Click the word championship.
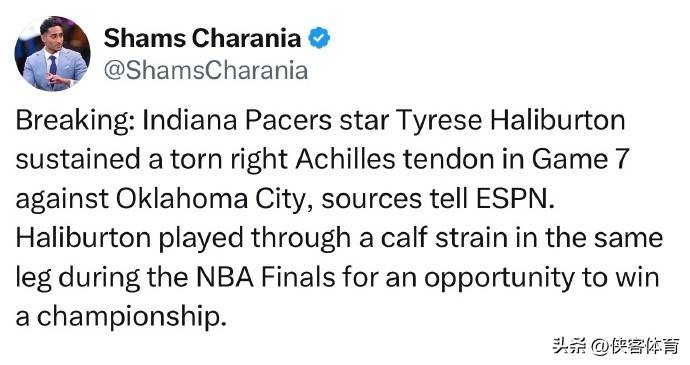 pyautogui.click(x=131, y=317)
